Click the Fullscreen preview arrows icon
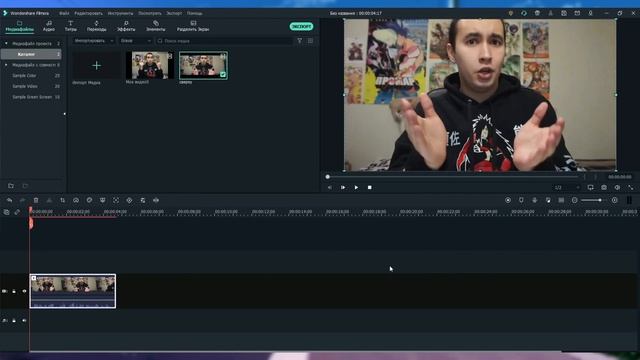Screen dimensions: 640x360 click(631, 188)
